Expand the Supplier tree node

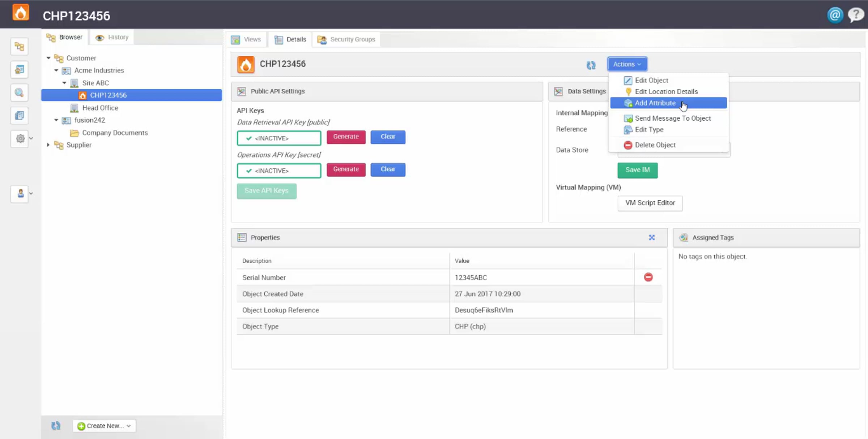click(48, 145)
